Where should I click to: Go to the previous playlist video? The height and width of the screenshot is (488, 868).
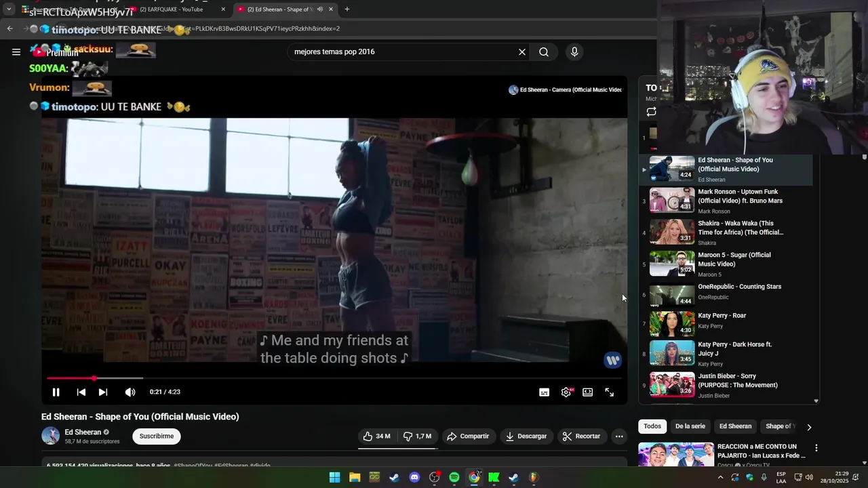point(81,392)
